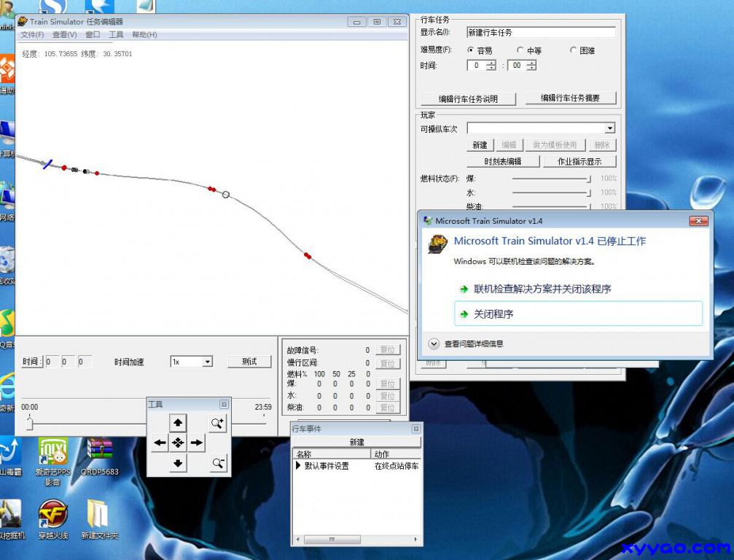Open the 工具 menu in the menu bar
The width and height of the screenshot is (734, 560).
point(116,35)
